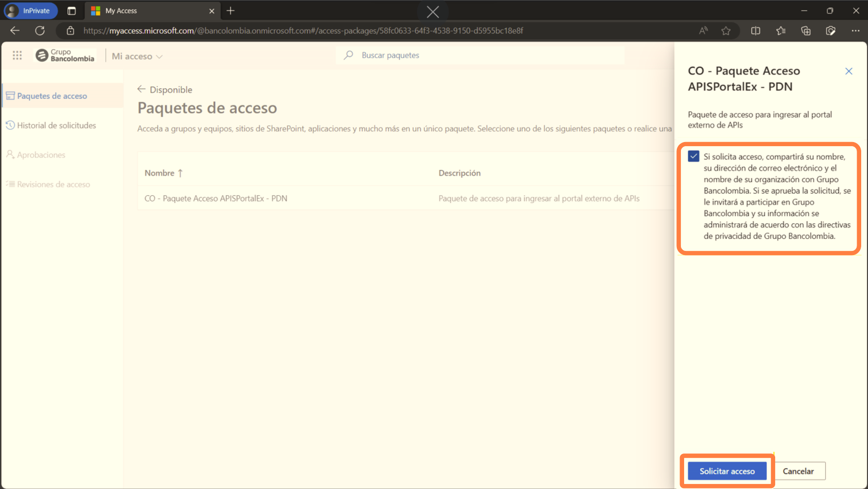868x489 pixels.
Task: Open the Favorites list icon
Action: tap(781, 31)
